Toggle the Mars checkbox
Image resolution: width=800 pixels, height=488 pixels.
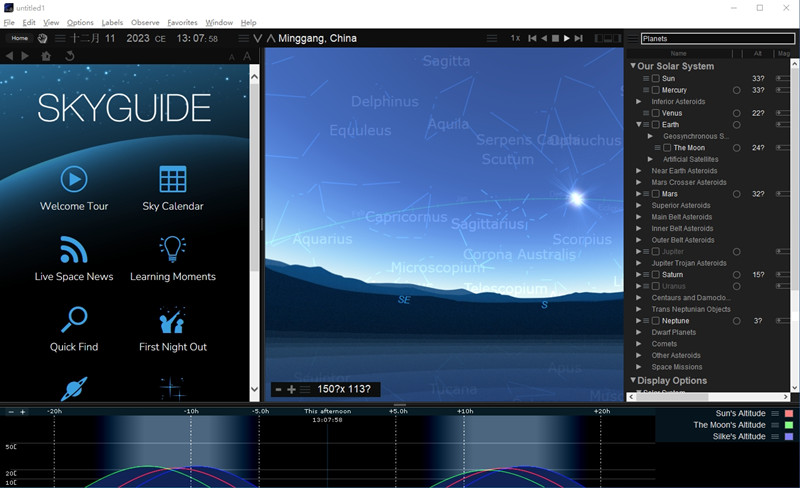656,194
